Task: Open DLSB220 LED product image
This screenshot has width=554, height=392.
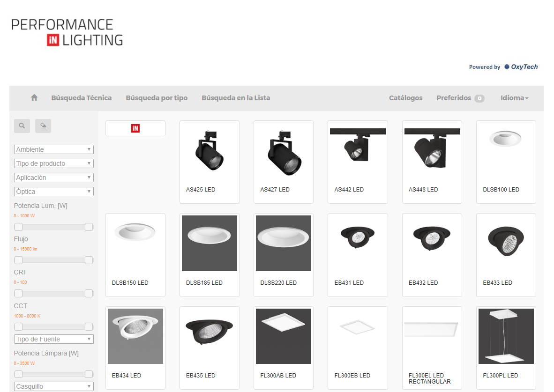Action: (x=284, y=244)
